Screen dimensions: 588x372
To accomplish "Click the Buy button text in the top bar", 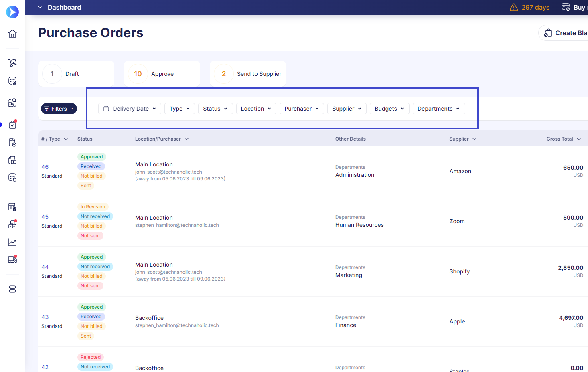I will pyautogui.click(x=580, y=7).
